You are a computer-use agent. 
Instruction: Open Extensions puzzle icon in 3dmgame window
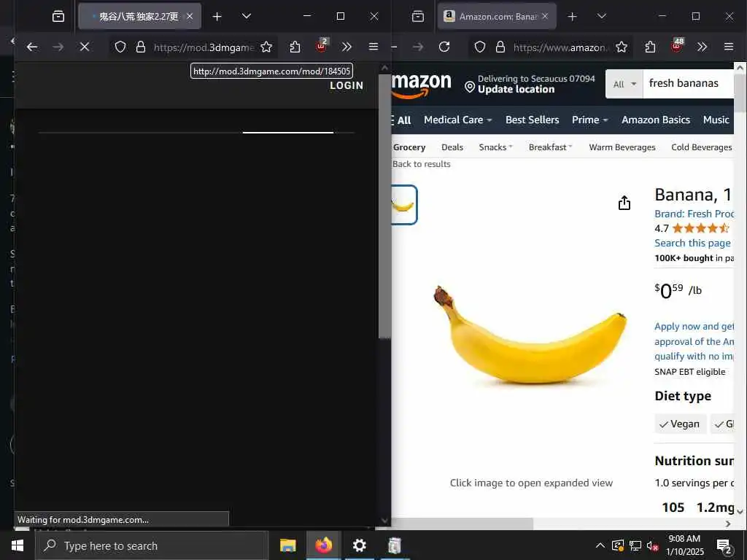295,47
